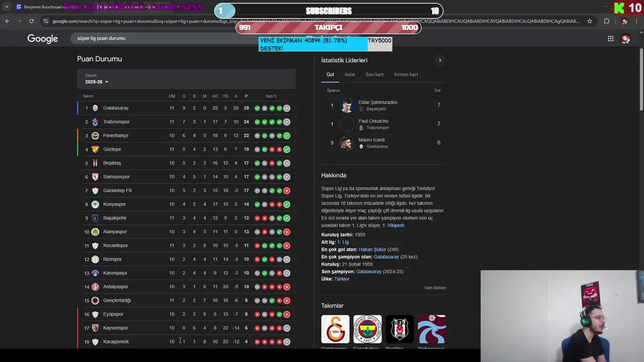The width and height of the screenshot is (644, 362).
Task: Click the Fenerbahçe logo in standings table
Action: click(x=95, y=135)
